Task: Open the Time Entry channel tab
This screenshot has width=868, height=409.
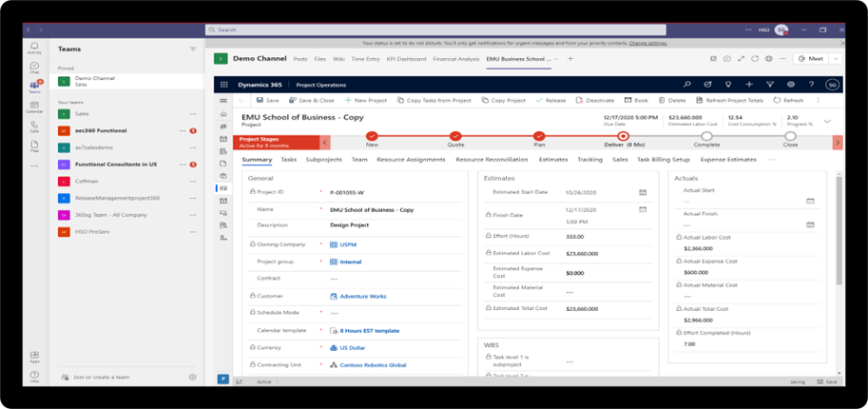Action: click(365, 59)
